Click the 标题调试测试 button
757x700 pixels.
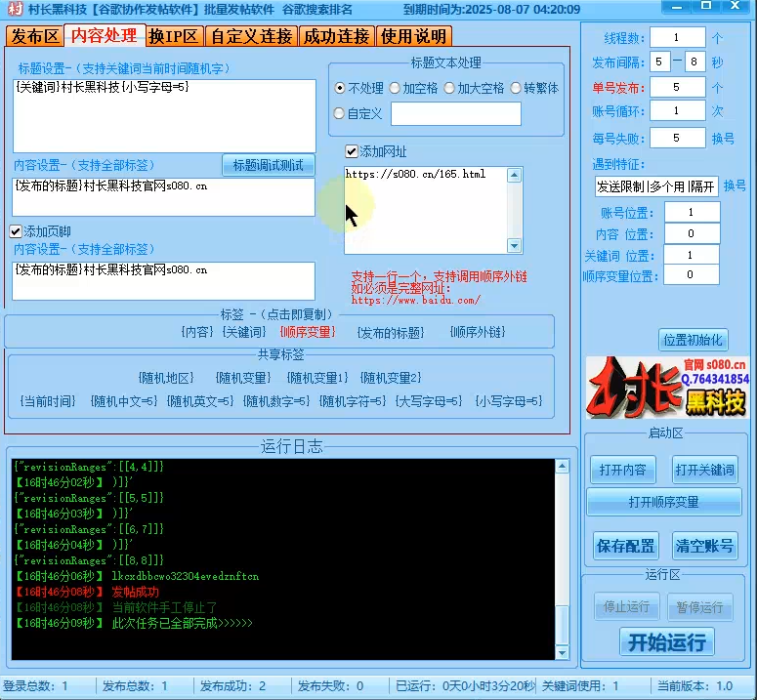(x=269, y=165)
